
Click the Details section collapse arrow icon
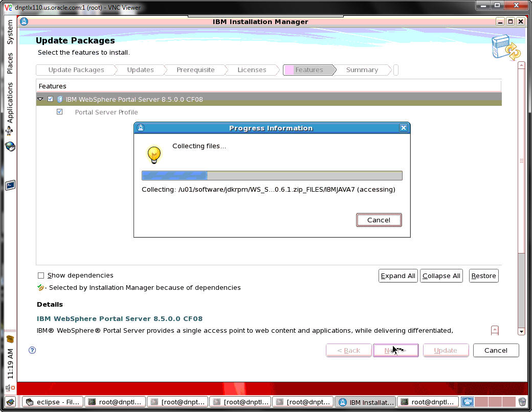coord(495,330)
